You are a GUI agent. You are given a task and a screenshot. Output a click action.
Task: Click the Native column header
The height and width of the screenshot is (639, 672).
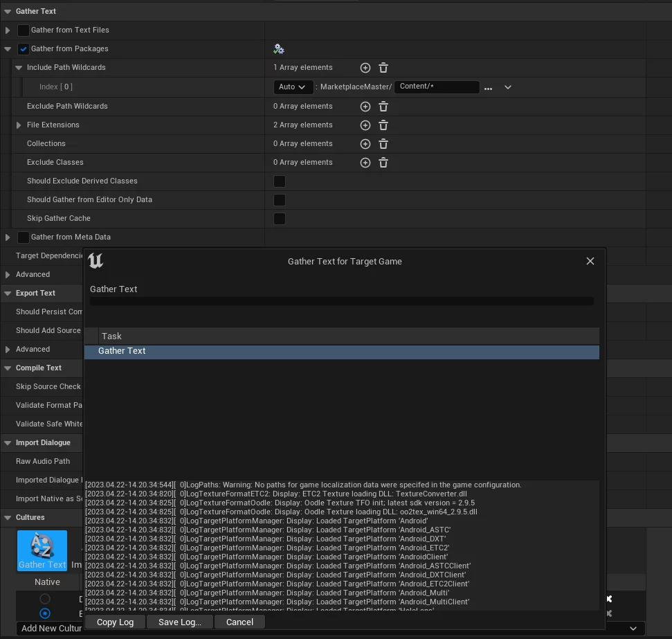pos(47,582)
